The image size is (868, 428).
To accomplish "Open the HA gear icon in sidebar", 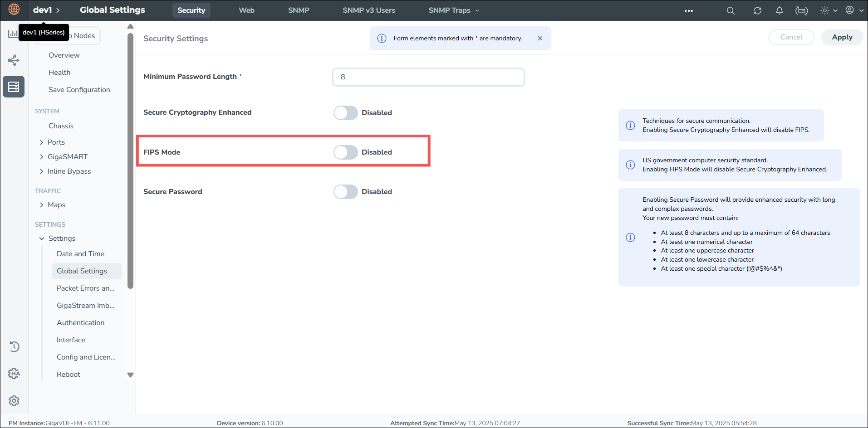I will tap(14, 374).
